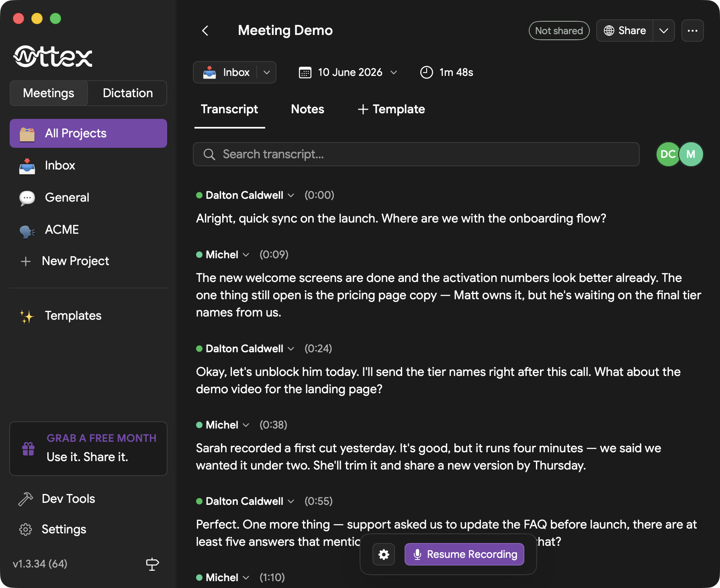Click the M speaker avatar
Image resolution: width=720 pixels, height=588 pixels.
coord(691,154)
